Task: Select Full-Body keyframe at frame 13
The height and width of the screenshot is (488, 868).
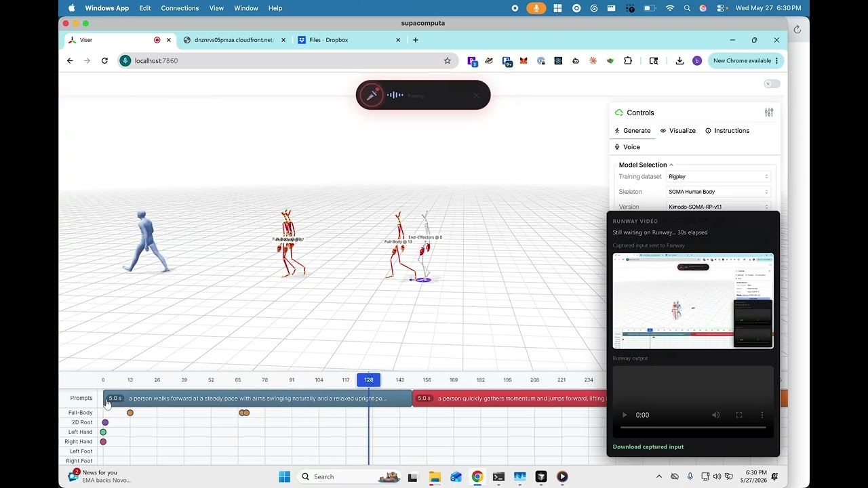Action: pyautogui.click(x=130, y=413)
